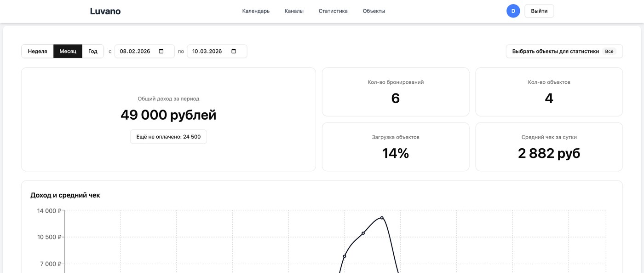Click the Luvano logo link
Viewport: 644px width, 273px height.
[105, 11]
